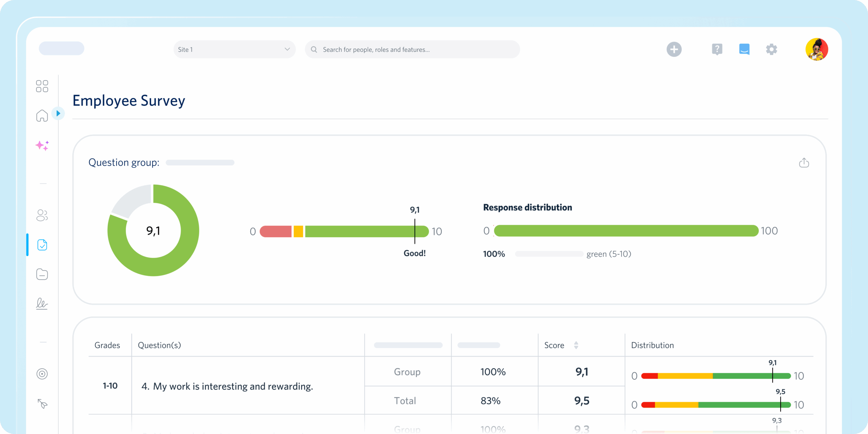Click the 9,5 score in Total row
Image resolution: width=868 pixels, height=434 pixels.
pyautogui.click(x=582, y=401)
